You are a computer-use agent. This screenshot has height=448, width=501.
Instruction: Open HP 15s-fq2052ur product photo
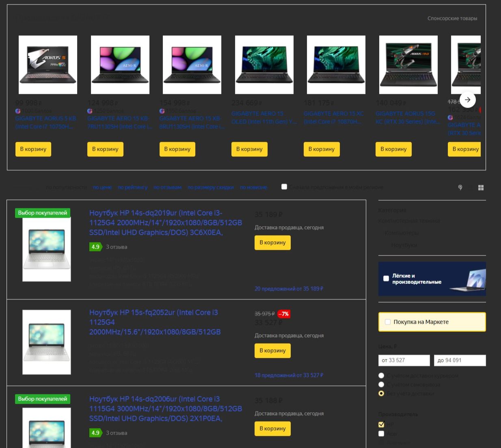pyautogui.click(x=47, y=342)
